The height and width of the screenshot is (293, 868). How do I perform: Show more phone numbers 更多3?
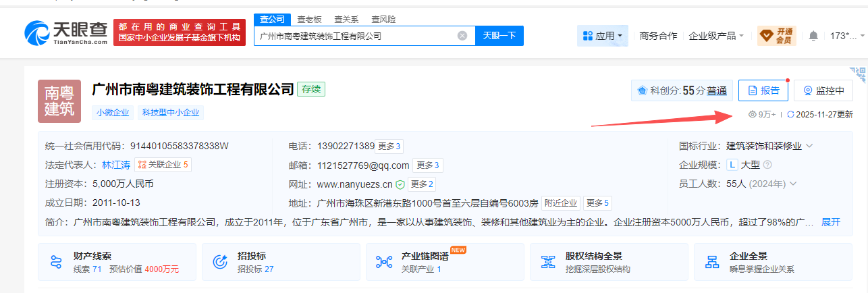[x=389, y=146]
